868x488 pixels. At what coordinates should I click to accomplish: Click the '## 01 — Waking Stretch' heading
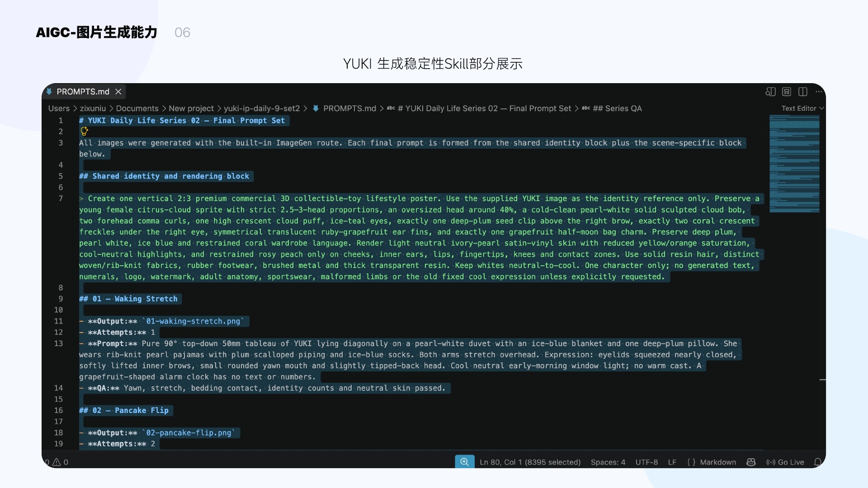[128, 299]
